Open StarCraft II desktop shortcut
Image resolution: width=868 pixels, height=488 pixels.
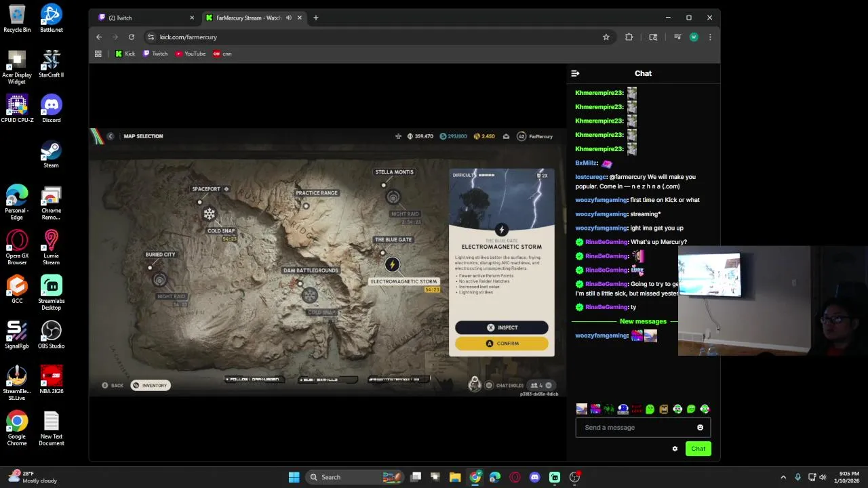point(52,64)
